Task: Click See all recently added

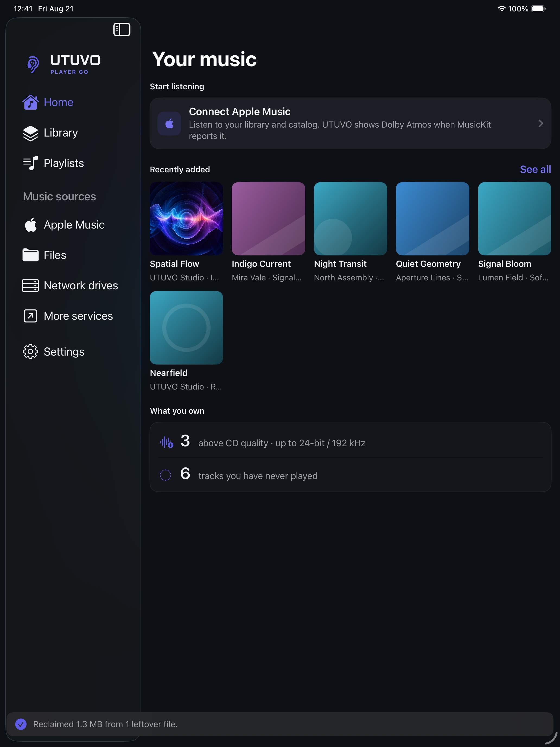Action: pos(535,169)
